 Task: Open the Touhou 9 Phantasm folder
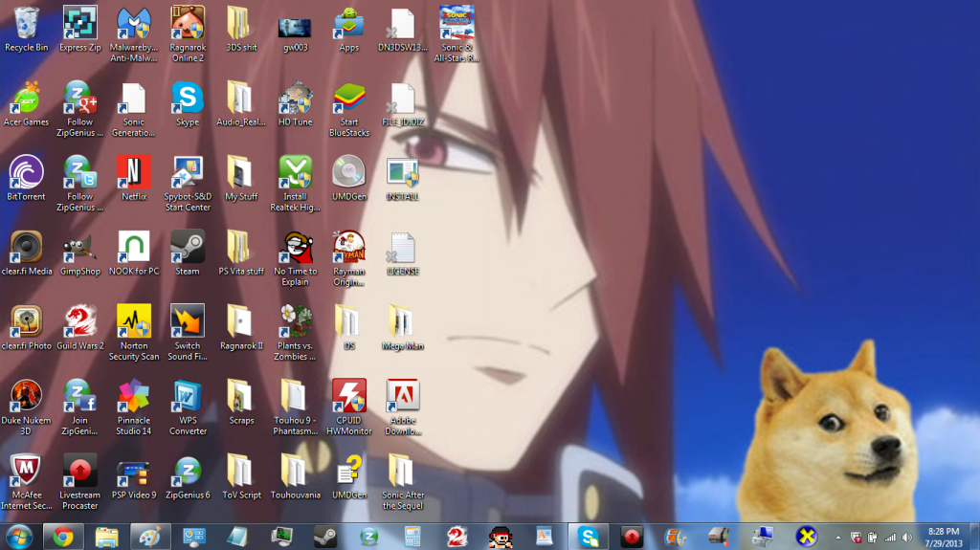[295, 407]
